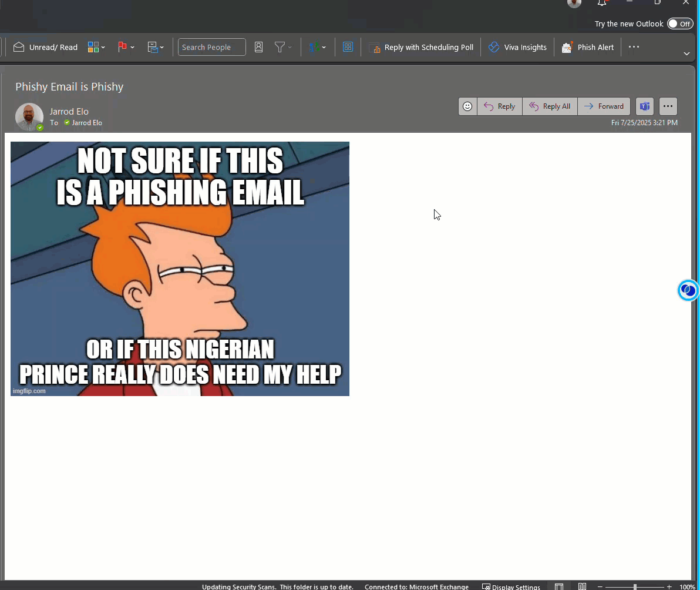Switch to Normal view in status bar
Screen dimensions: 700x590
(559, 587)
